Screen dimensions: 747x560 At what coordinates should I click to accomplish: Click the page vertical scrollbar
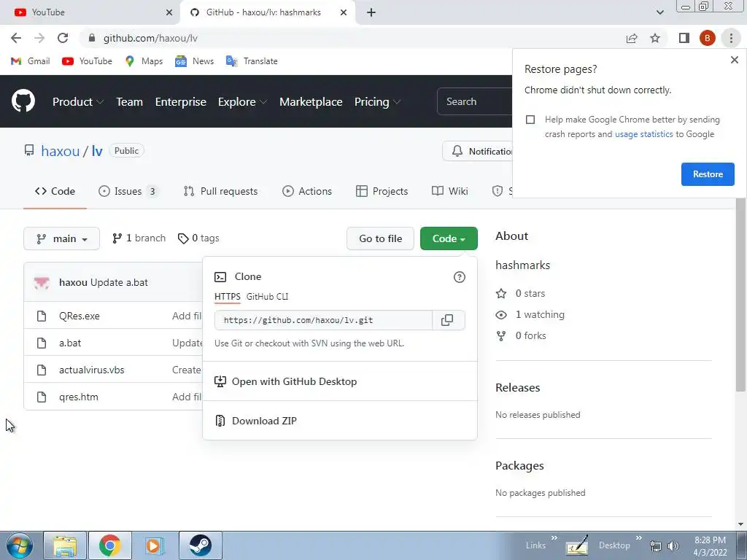[x=740, y=295]
